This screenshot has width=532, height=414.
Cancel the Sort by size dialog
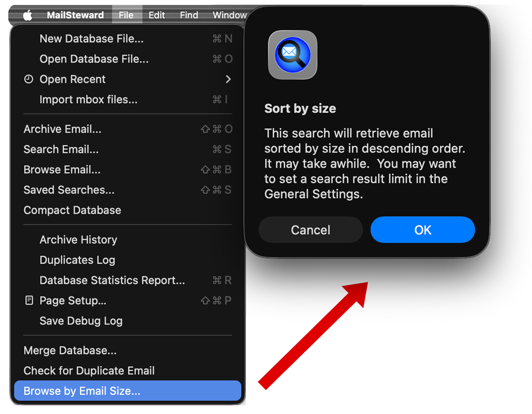tap(310, 229)
